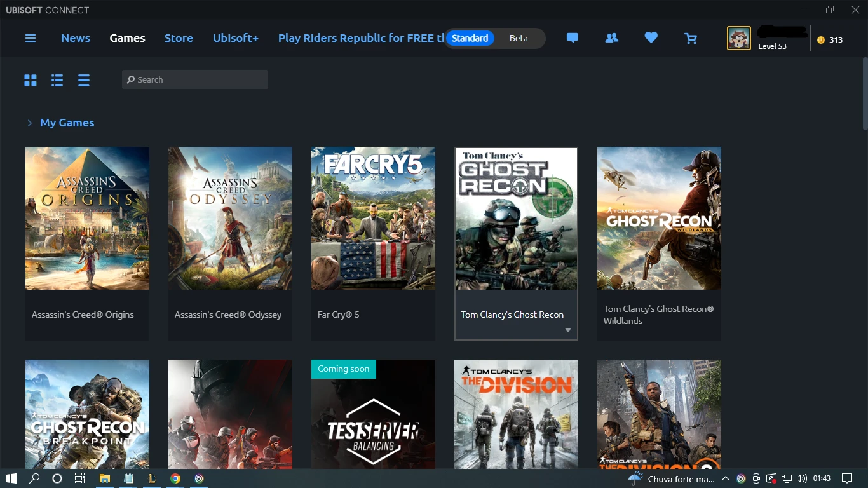
Task: Click the taskbar clock 01:43
Action: click(x=822, y=478)
